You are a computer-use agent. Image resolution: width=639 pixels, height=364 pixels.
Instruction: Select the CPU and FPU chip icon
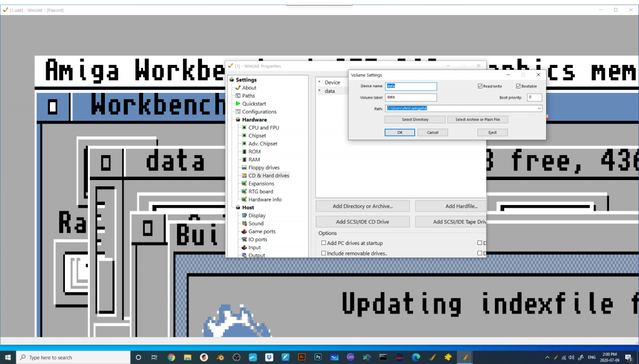click(x=244, y=127)
